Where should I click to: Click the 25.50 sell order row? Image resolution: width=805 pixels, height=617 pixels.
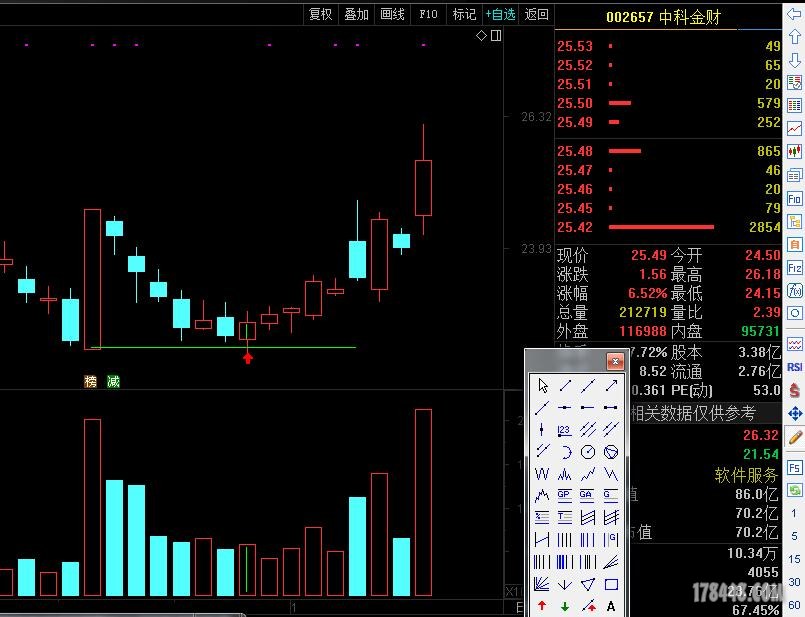pyautogui.click(x=668, y=103)
